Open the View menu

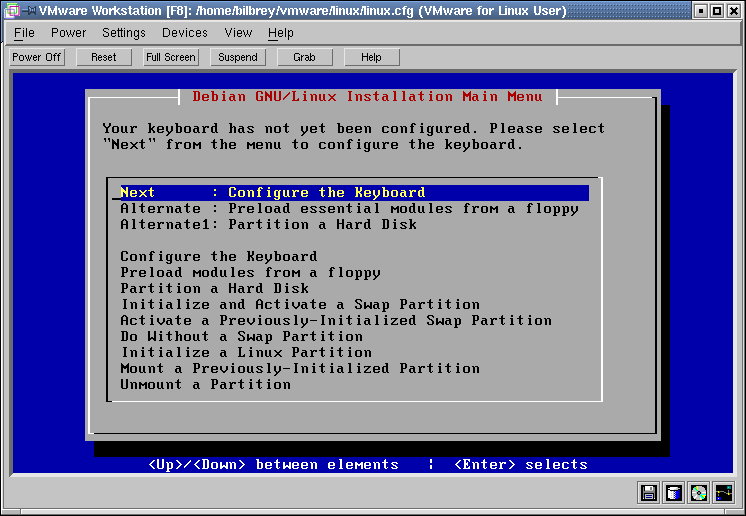(x=238, y=33)
